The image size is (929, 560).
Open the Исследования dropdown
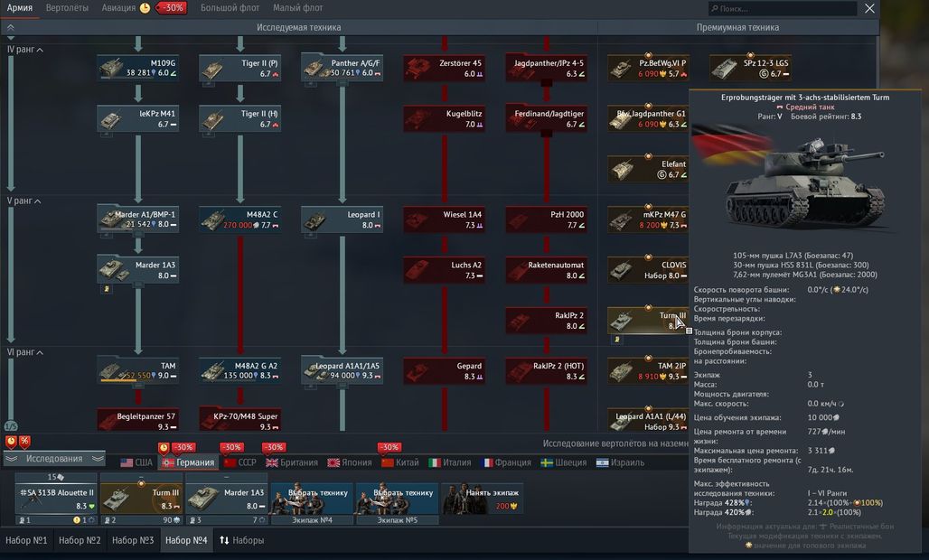click(54, 459)
